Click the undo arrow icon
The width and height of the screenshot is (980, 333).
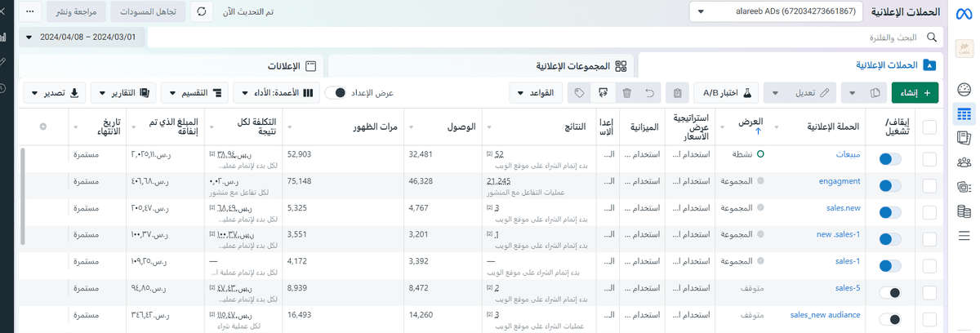650,93
